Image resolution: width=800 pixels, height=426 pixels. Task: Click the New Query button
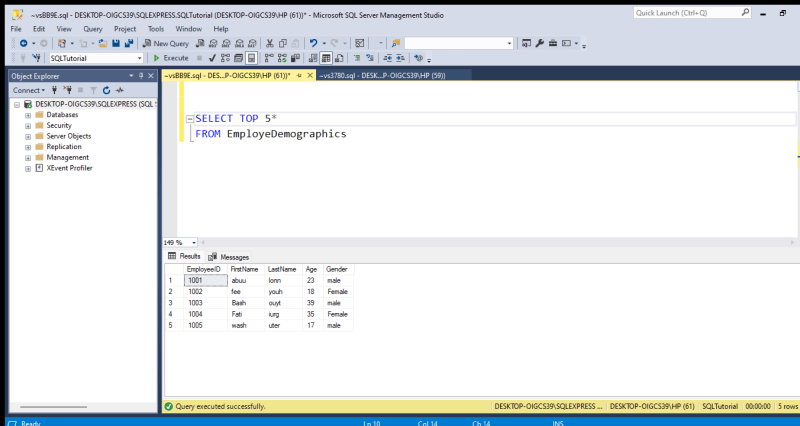166,43
